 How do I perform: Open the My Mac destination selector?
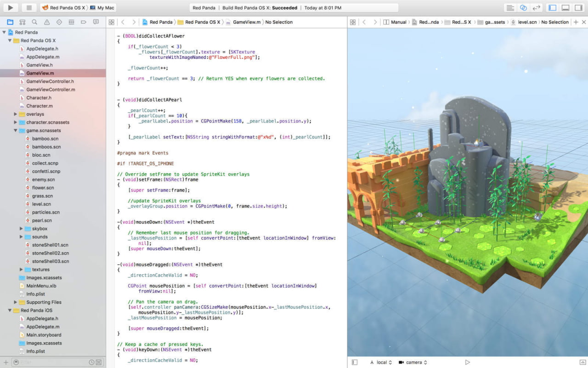[103, 7]
